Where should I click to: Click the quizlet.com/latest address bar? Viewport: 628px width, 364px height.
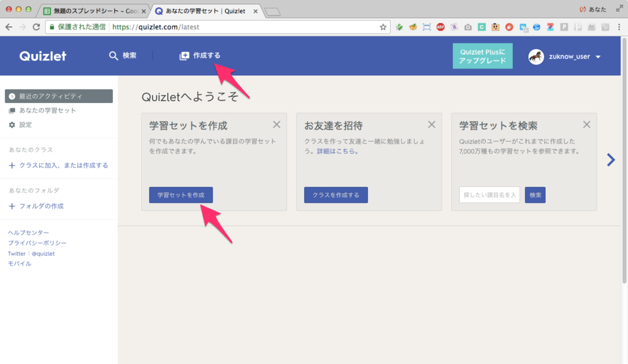point(218,27)
